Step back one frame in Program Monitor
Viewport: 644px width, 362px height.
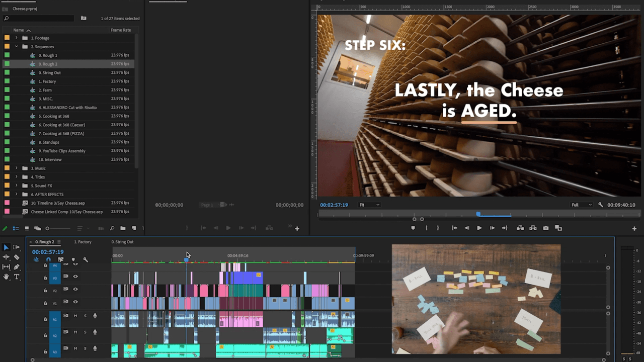pos(467,228)
